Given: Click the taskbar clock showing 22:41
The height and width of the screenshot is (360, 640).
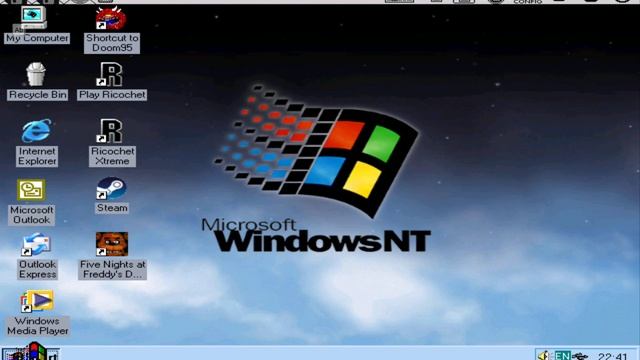Looking at the screenshot, I should [612, 356].
